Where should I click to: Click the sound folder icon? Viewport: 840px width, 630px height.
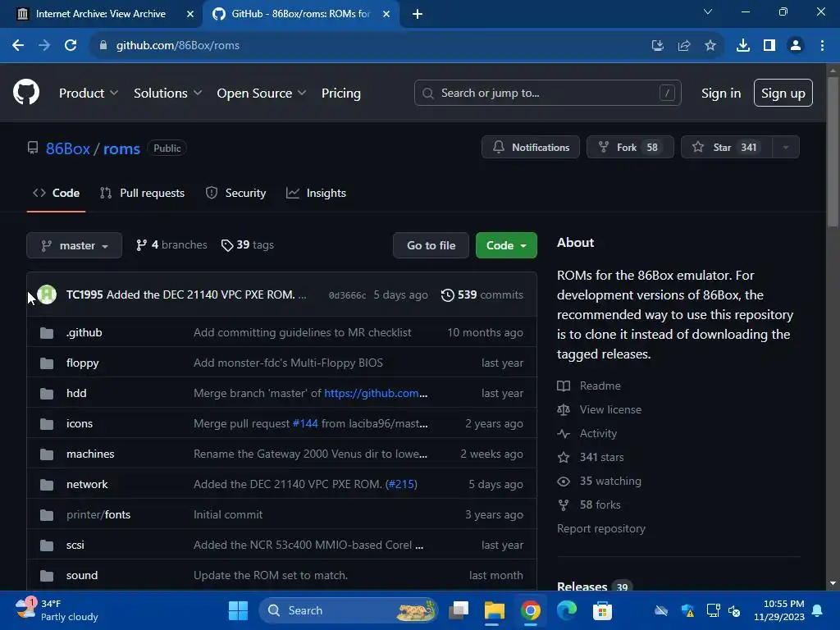[x=47, y=576]
